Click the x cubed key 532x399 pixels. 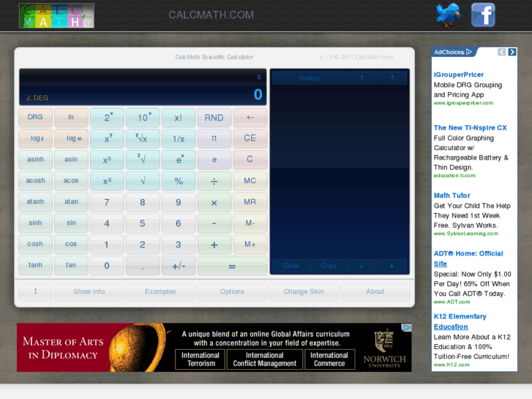(x=107, y=160)
